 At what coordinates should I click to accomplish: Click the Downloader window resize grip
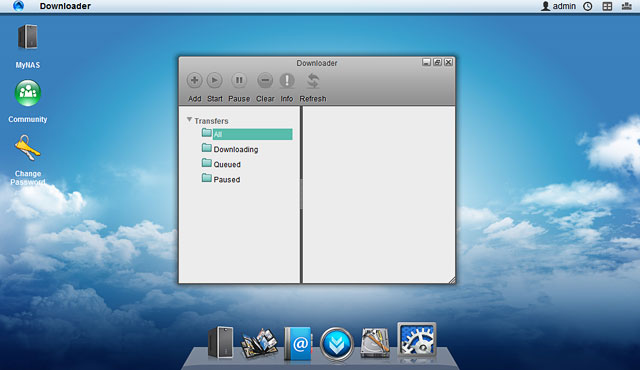[x=452, y=280]
